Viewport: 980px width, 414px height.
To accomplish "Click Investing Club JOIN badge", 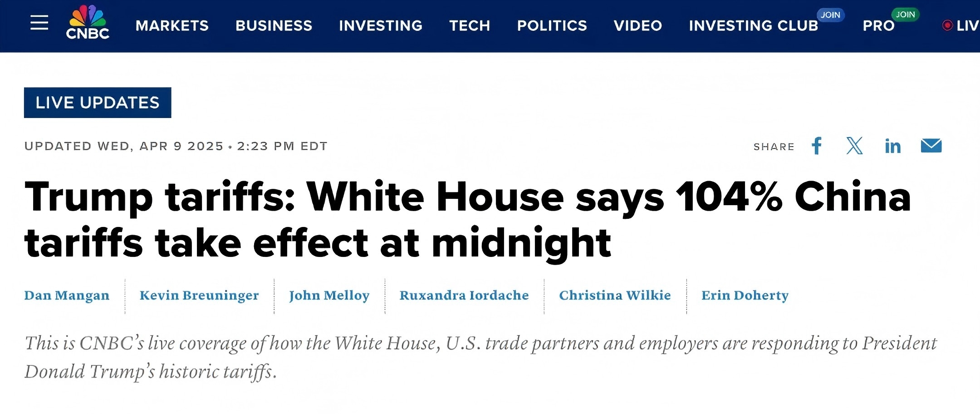I will coord(830,15).
